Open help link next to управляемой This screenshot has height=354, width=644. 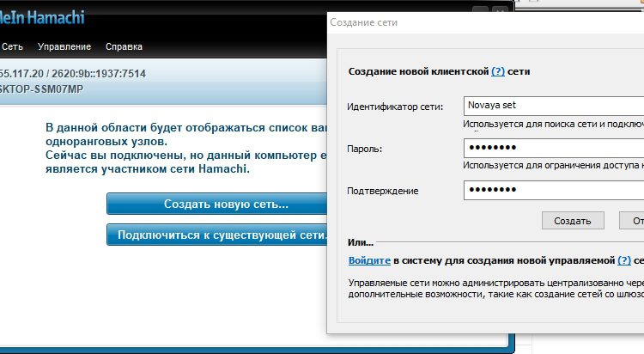click(x=624, y=260)
